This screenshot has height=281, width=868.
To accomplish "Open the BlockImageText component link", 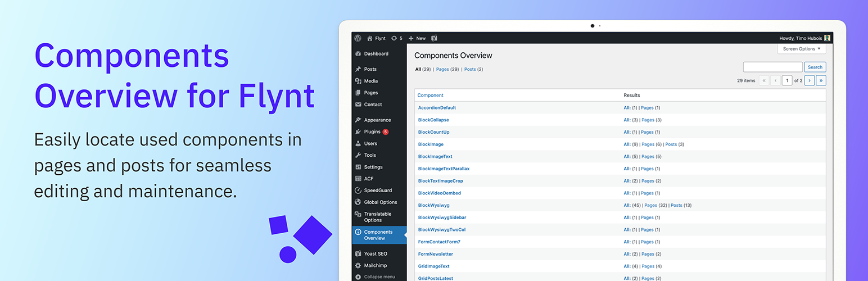I will [x=435, y=156].
